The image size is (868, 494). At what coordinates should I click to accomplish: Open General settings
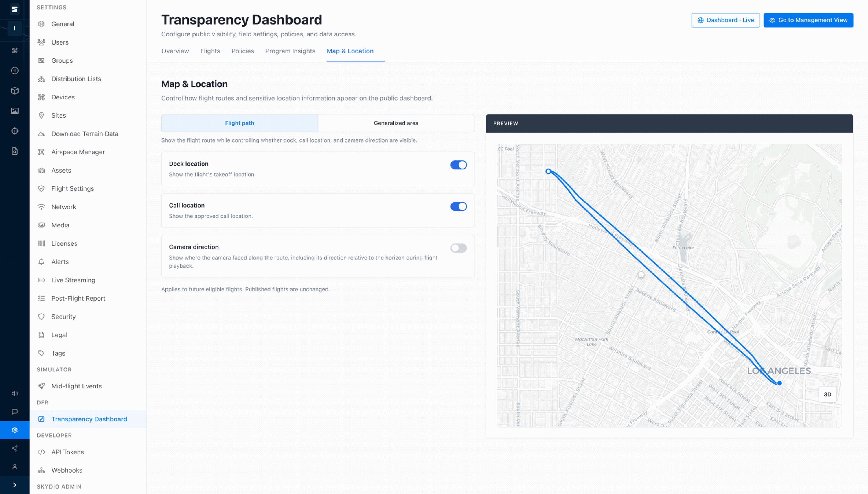pyautogui.click(x=88, y=24)
